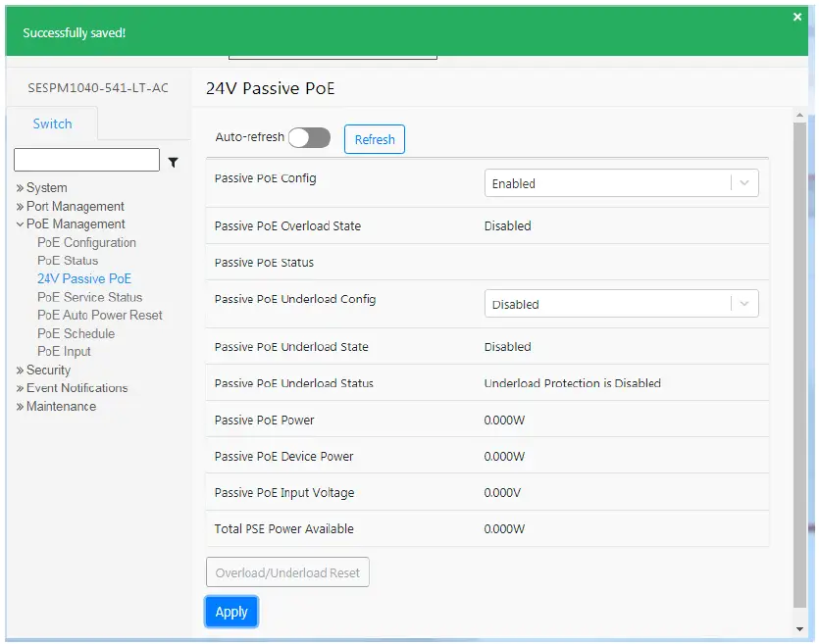The height and width of the screenshot is (644, 819).
Task: Click the filter funnel icon beside search box
Action: point(174,162)
